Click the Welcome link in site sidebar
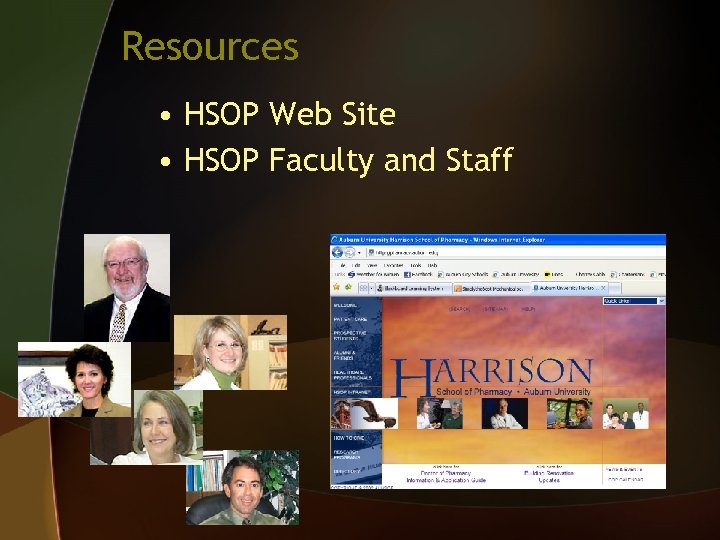 click(x=345, y=305)
